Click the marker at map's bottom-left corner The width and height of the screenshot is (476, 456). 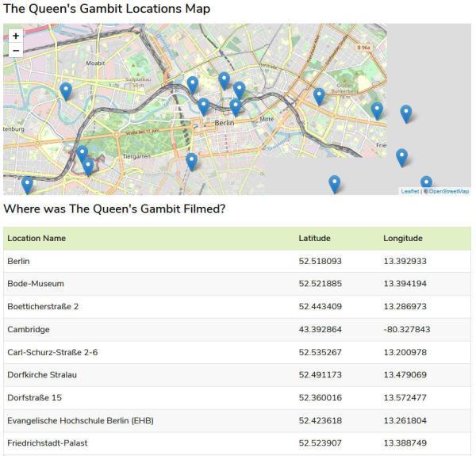[x=27, y=186]
